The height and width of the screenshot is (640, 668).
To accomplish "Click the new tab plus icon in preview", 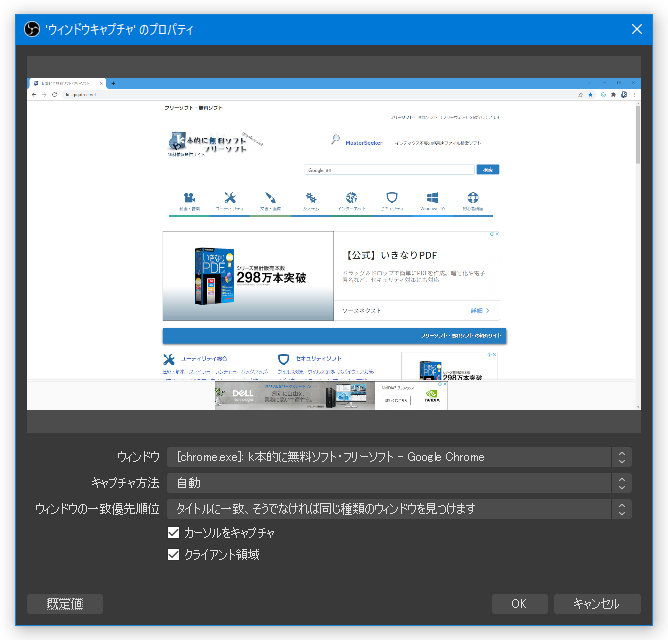I will pyautogui.click(x=113, y=83).
